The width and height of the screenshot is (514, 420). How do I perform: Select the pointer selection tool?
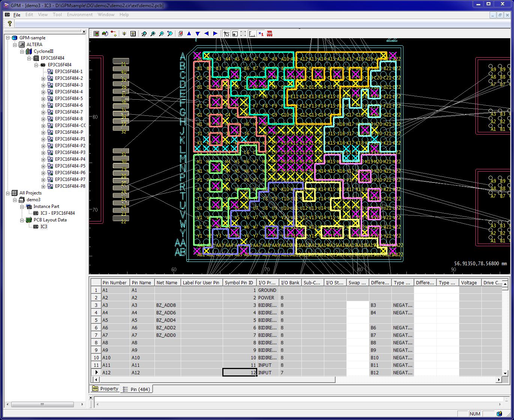[227, 34]
